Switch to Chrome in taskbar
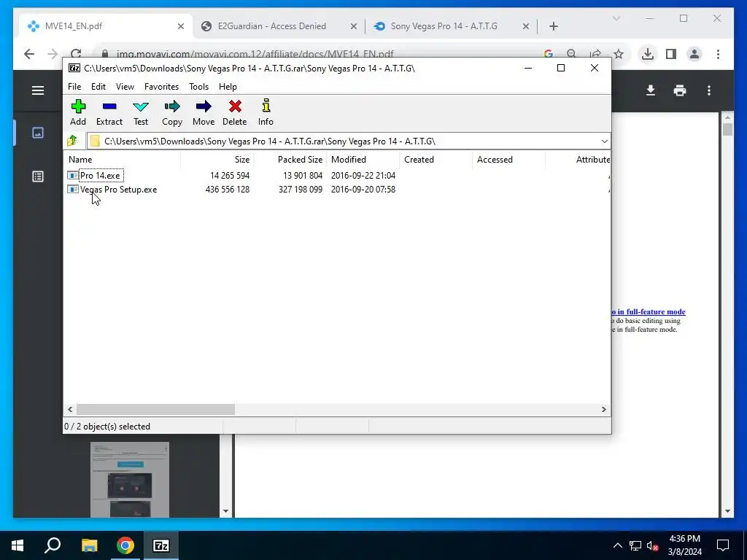The width and height of the screenshot is (747, 560). click(x=125, y=545)
